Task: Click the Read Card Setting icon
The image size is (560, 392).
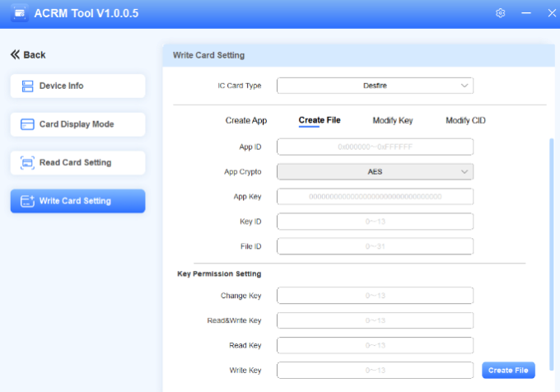Action: pyautogui.click(x=27, y=162)
